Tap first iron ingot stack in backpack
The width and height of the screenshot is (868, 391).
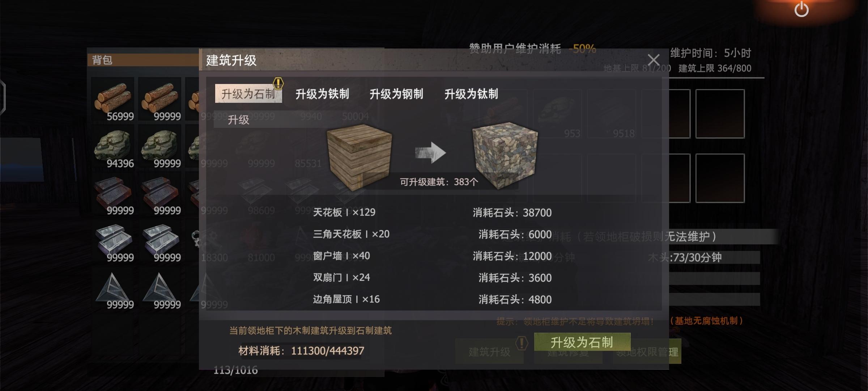112,193
